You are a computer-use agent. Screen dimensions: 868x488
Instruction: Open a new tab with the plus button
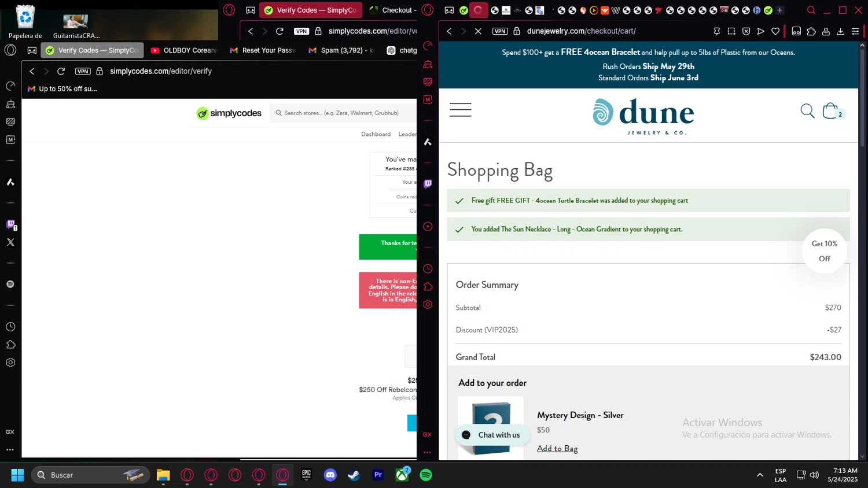[x=779, y=10]
